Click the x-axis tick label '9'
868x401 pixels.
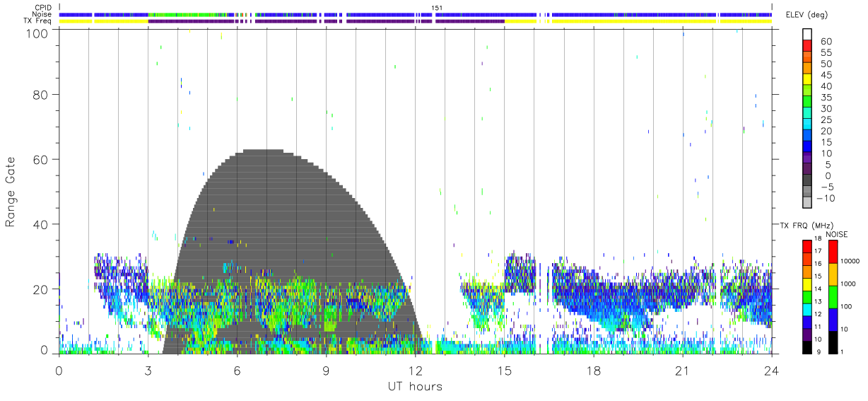click(326, 370)
